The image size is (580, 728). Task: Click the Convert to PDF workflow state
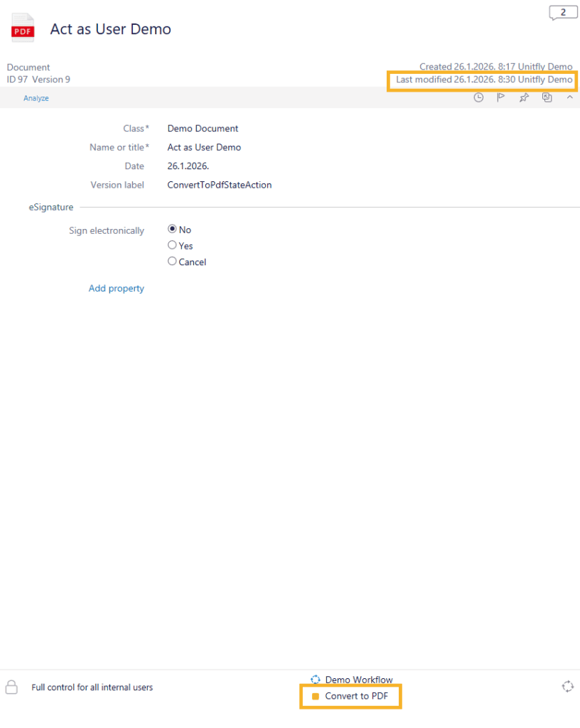coord(356,696)
